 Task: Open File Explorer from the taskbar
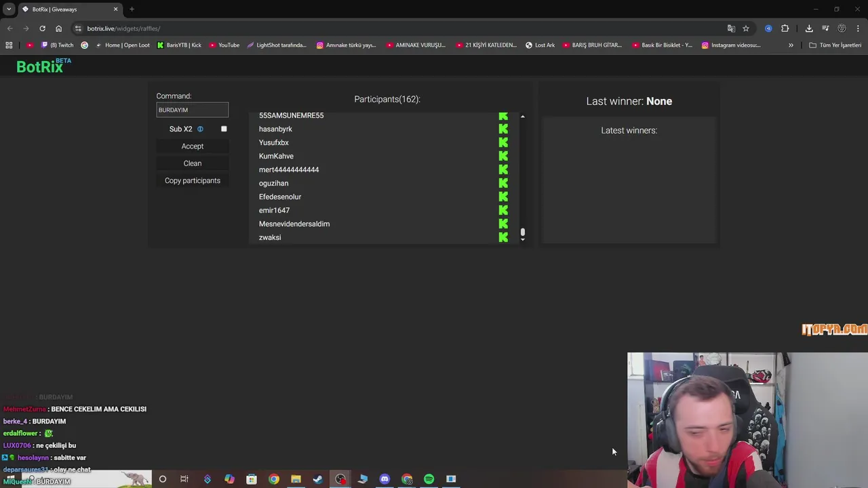pos(296,479)
